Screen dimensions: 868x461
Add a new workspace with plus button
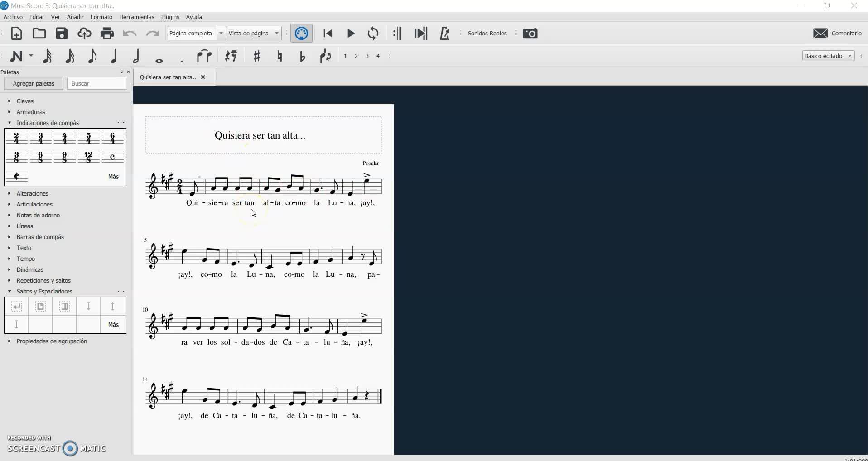pos(861,56)
